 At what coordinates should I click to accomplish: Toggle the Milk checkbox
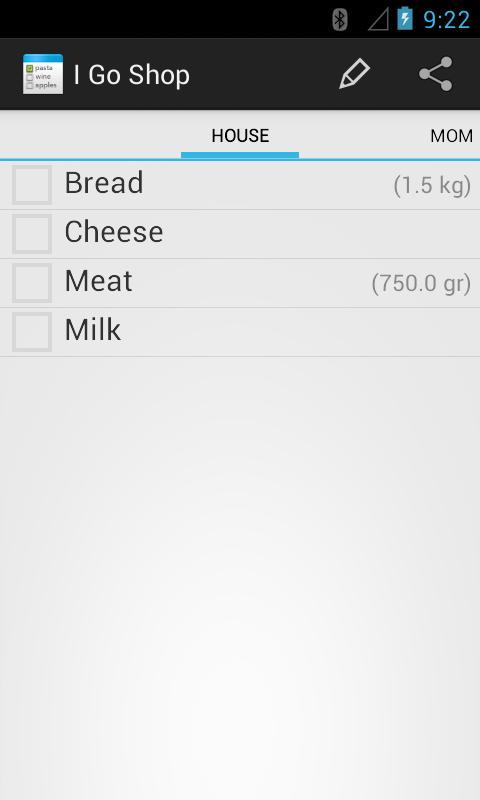pos(32,332)
